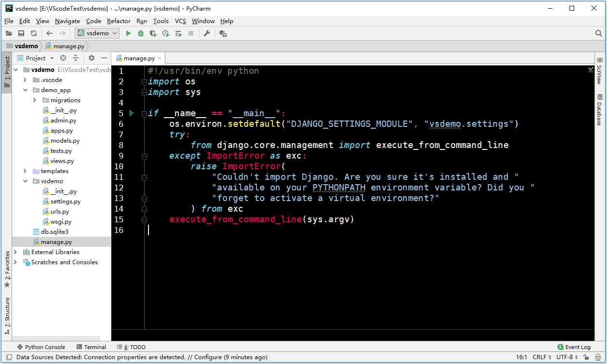607x364 pixels.
Task: Select db.sqlite3 in the project tree
Action: pyautogui.click(x=51, y=231)
